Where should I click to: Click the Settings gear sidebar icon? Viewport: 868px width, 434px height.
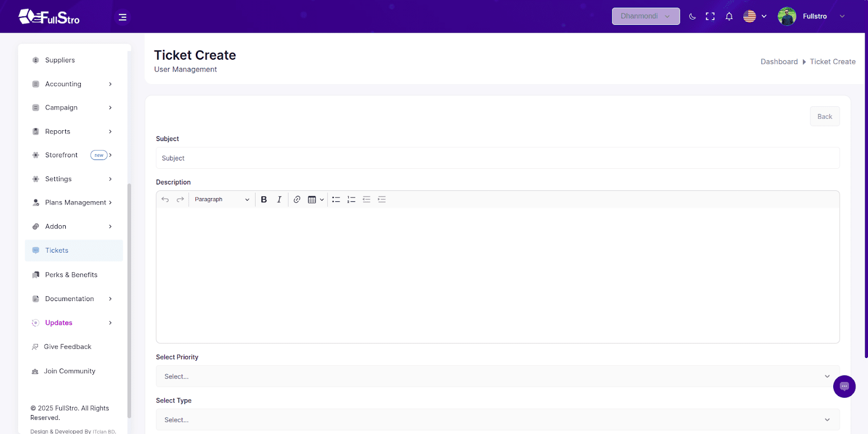(x=36, y=179)
